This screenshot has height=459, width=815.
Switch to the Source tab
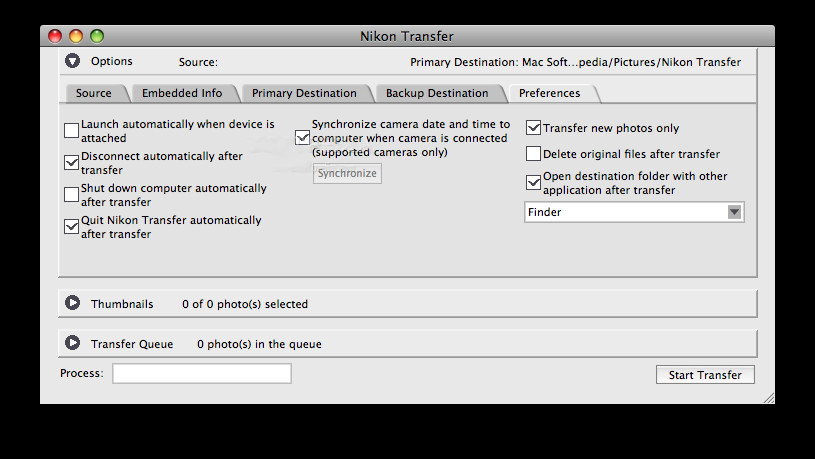point(94,93)
